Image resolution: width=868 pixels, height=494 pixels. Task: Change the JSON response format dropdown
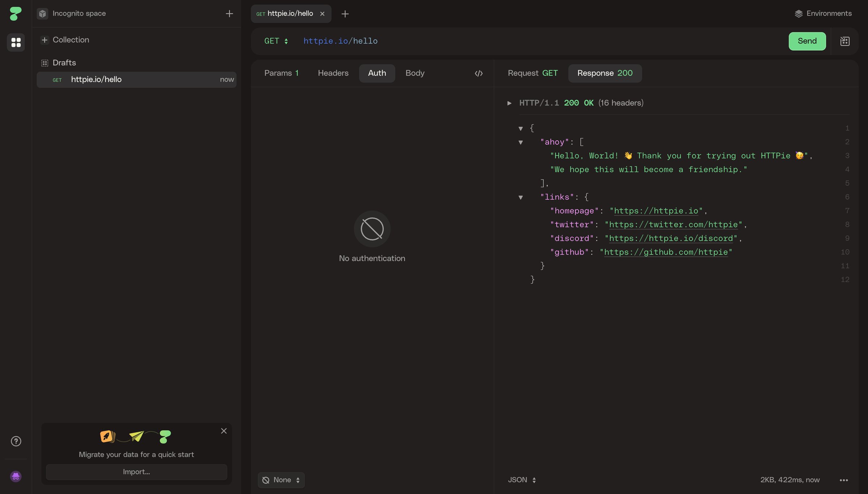(522, 480)
